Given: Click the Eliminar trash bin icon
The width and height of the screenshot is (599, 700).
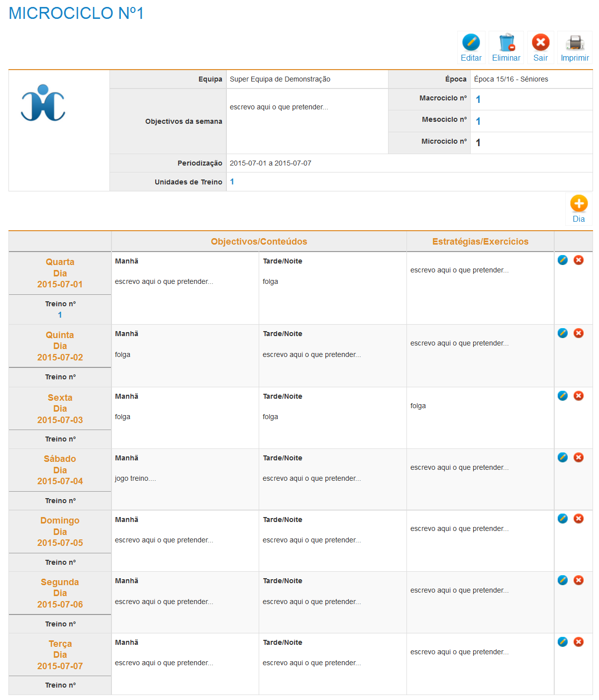Looking at the screenshot, I should click(x=506, y=43).
